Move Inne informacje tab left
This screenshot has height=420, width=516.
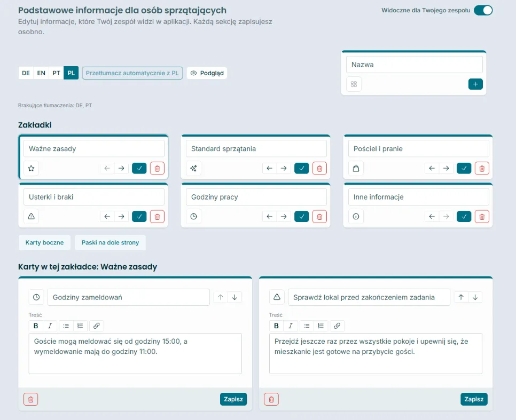point(432,217)
